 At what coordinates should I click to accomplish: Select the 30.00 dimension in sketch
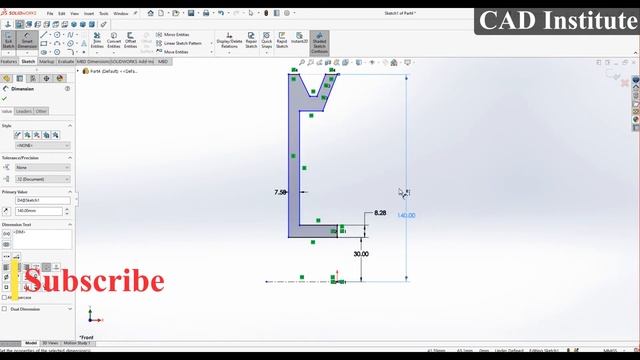(x=361, y=254)
